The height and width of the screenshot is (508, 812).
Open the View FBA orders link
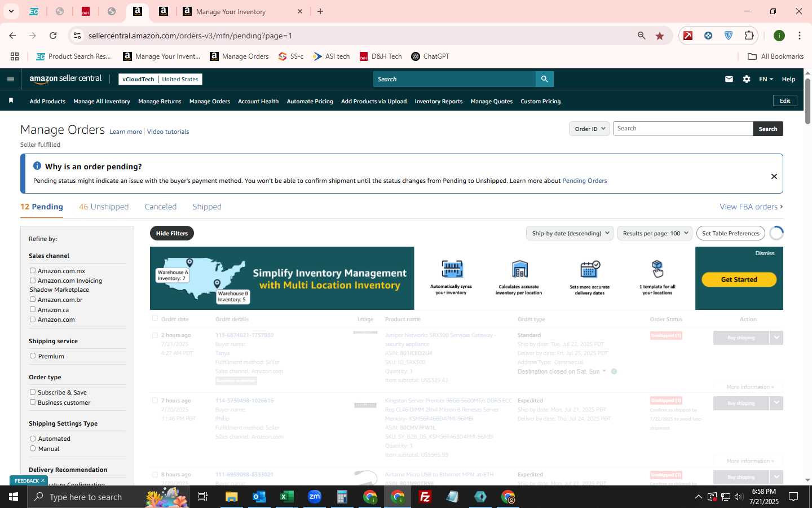tap(751, 207)
